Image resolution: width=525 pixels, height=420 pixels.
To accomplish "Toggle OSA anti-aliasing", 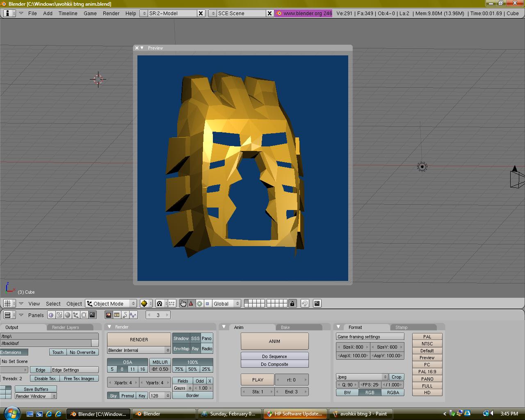I will 128,362.
